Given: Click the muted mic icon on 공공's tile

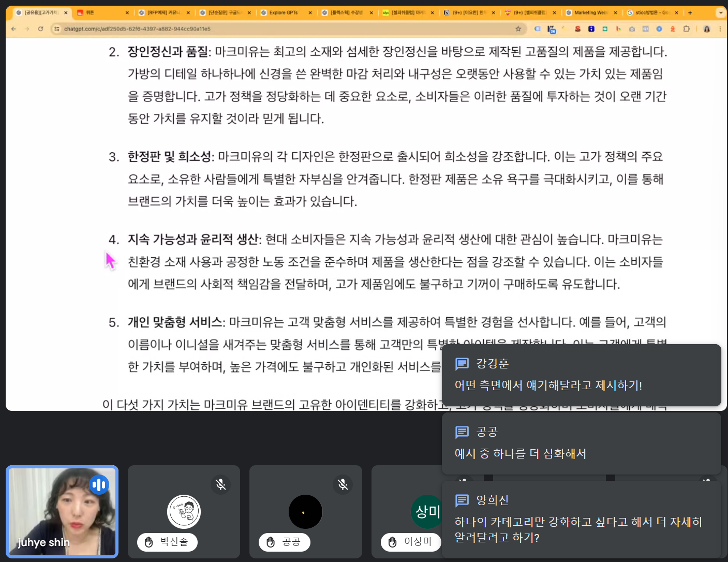Looking at the screenshot, I should coord(343,484).
